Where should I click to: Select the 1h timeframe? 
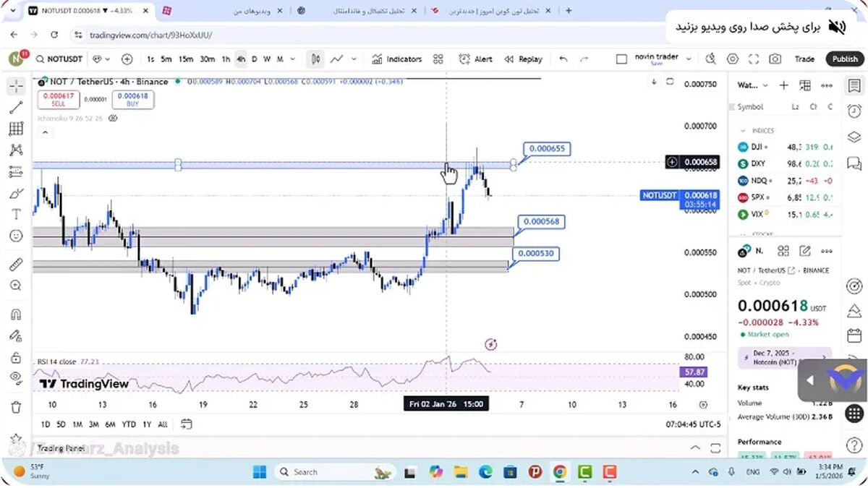(226, 59)
